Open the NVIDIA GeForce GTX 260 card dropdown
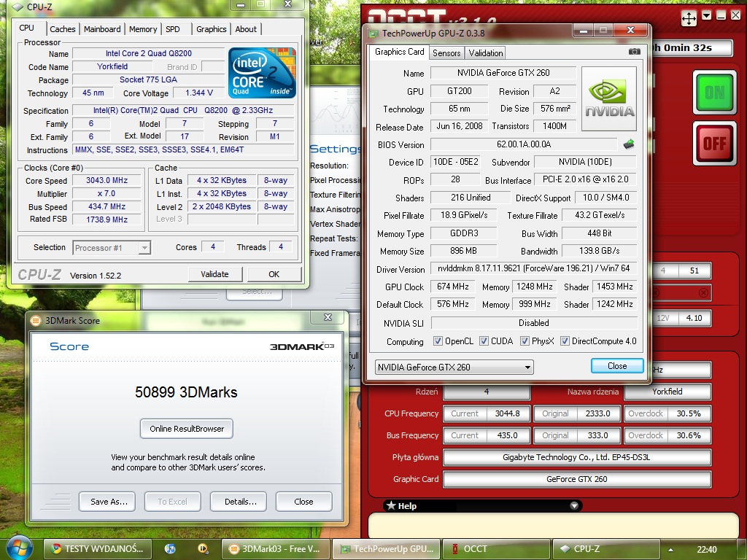 (x=454, y=367)
